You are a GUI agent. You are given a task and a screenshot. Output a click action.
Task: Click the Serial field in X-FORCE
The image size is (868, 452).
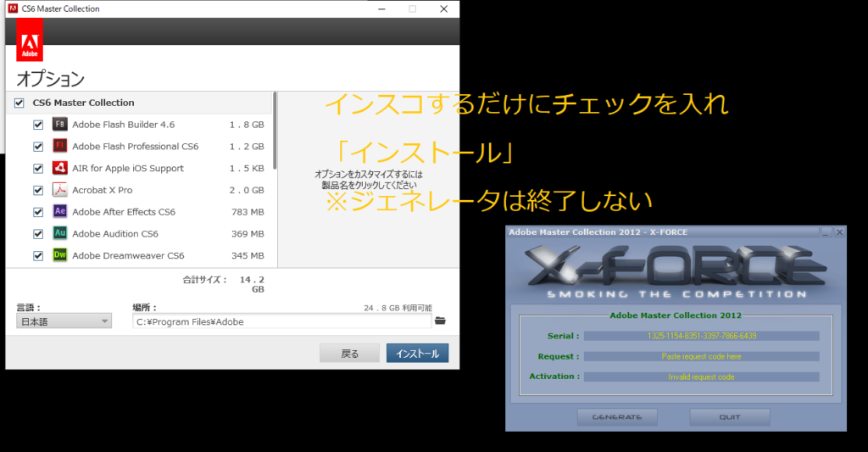701,336
